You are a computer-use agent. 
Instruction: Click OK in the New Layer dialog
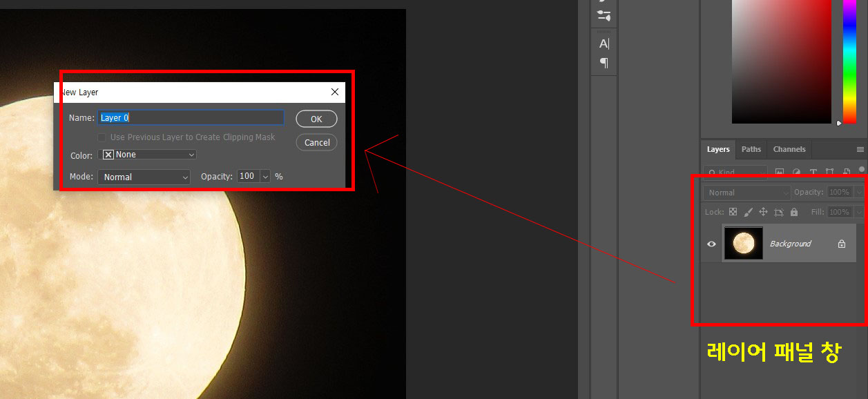[x=316, y=119]
